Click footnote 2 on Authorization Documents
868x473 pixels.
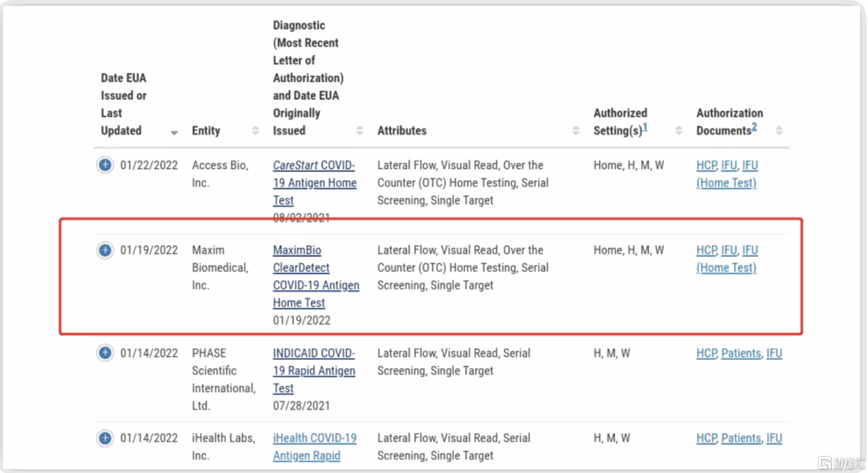754,127
